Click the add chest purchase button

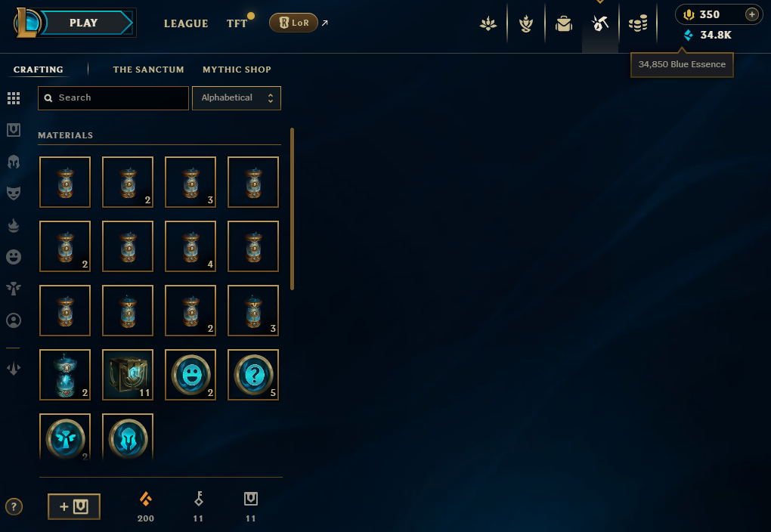(x=74, y=506)
